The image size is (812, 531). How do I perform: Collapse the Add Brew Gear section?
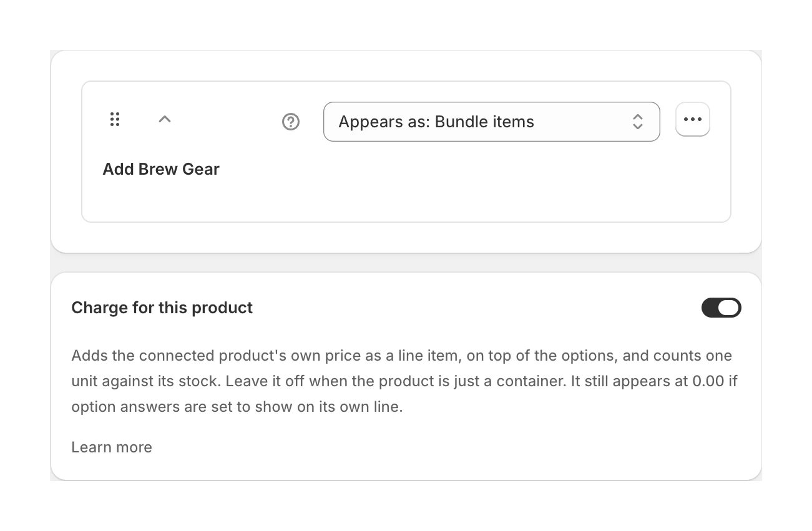(x=165, y=119)
